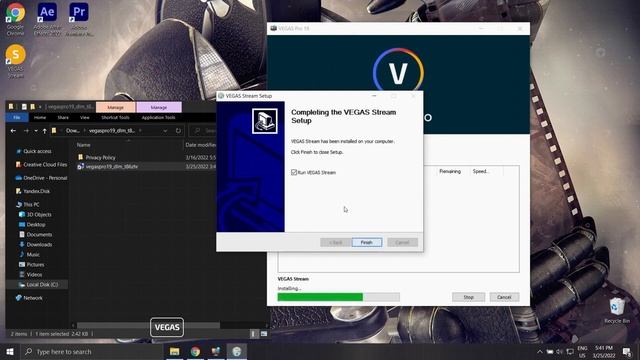Open the Privacy Policy folder
The height and width of the screenshot is (360, 640).
pyautogui.click(x=100, y=157)
